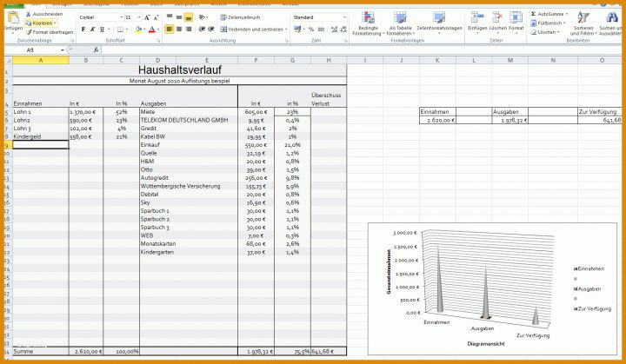
Task: Click the Württembergische Versicherung cell
Action: click(x=181, y=186)
